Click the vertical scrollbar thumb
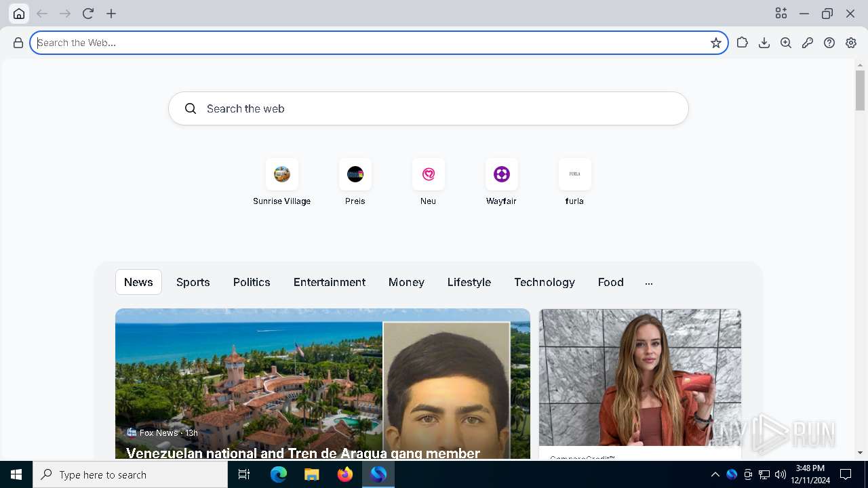Screen dimensions: 868x488 [860, 90]
